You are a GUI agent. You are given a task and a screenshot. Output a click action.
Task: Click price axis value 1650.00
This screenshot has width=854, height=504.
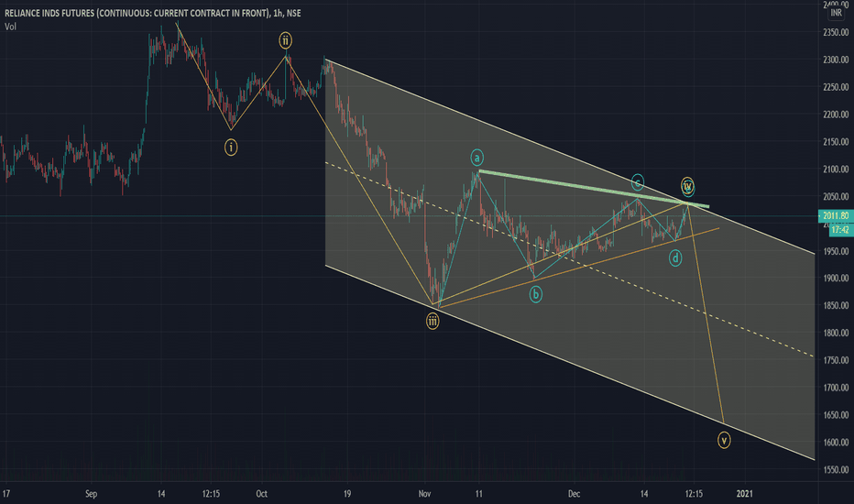point(836,415)
